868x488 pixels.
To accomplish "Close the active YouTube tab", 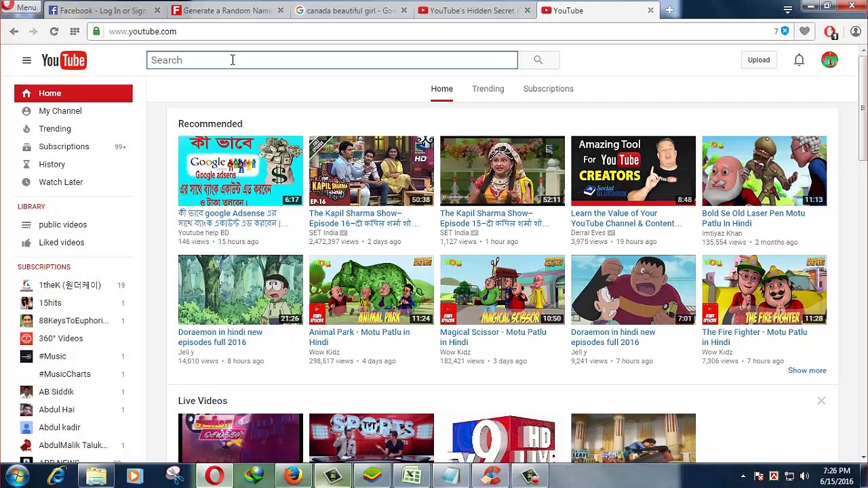I will (x=650, y=10).
